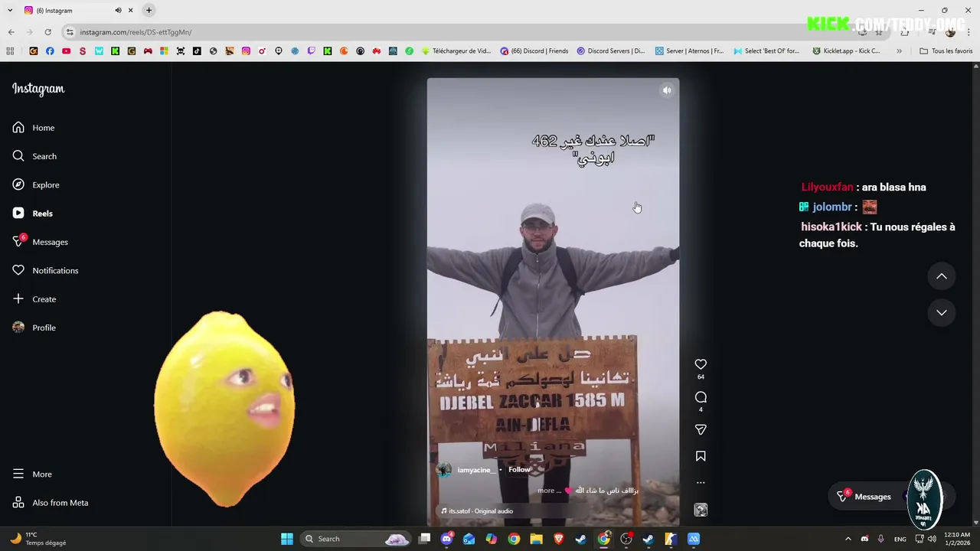Toggle the reel's audio mute button

pyautogui.click(x=667, y=90)
